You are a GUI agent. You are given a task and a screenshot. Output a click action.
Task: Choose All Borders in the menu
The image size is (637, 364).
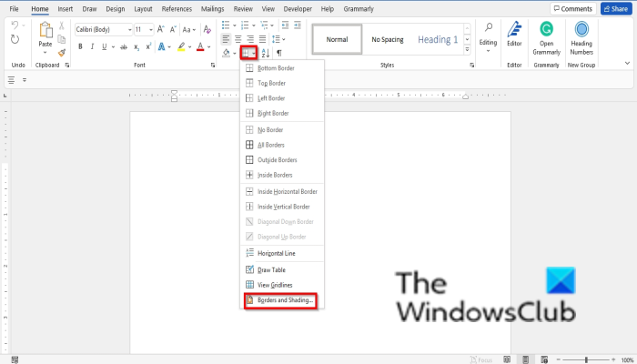[x=282, y=145]
